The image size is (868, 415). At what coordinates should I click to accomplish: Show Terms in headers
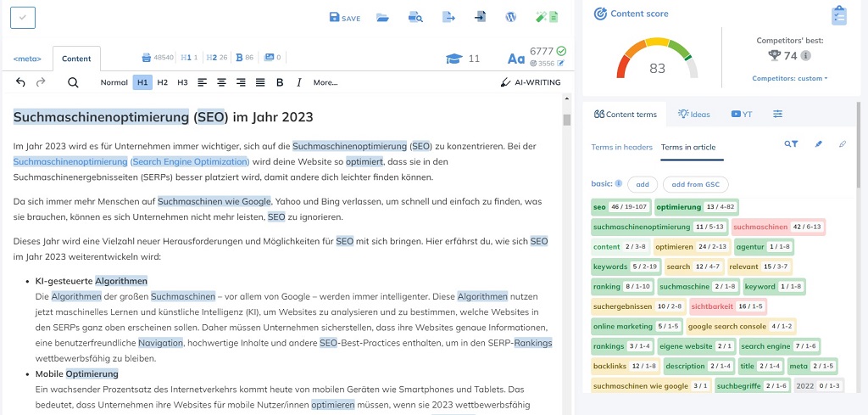[622, 148]
